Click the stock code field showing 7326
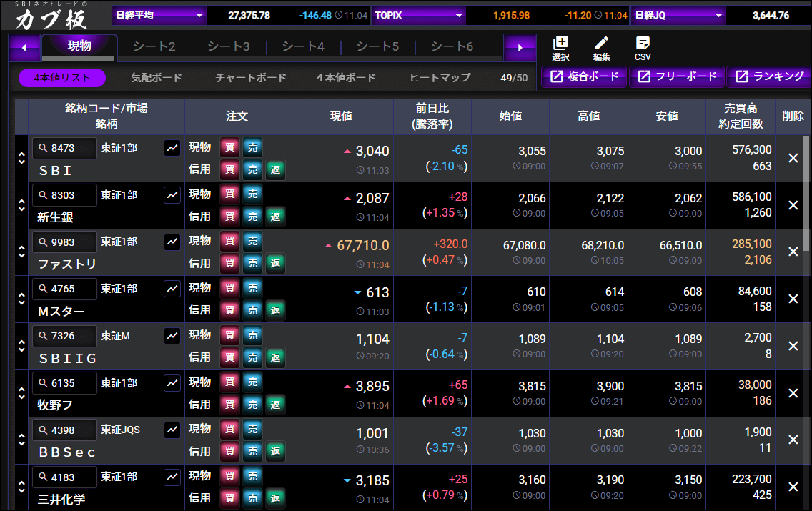The image size is (812, 511). click(65, 336)
